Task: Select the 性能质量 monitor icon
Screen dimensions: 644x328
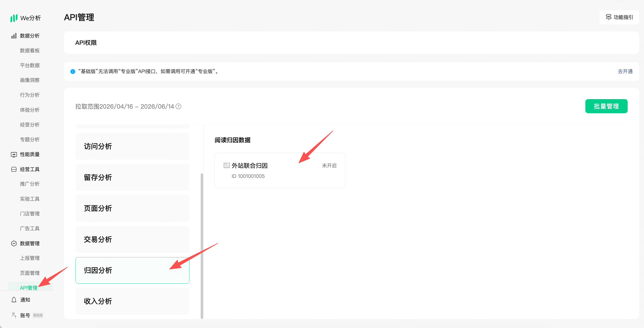Action: [x=14, y=154]
